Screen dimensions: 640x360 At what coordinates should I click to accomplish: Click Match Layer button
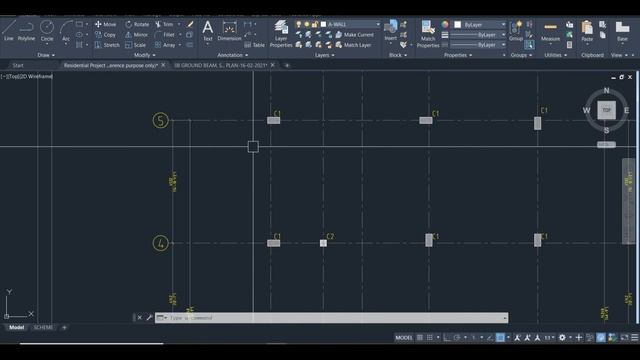point(353,45)
